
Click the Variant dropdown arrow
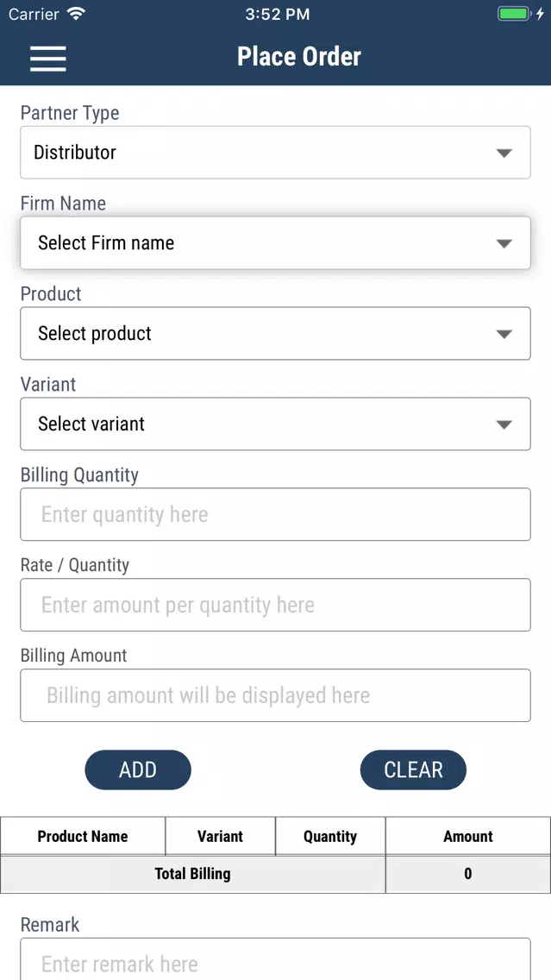tap(504, 425)
